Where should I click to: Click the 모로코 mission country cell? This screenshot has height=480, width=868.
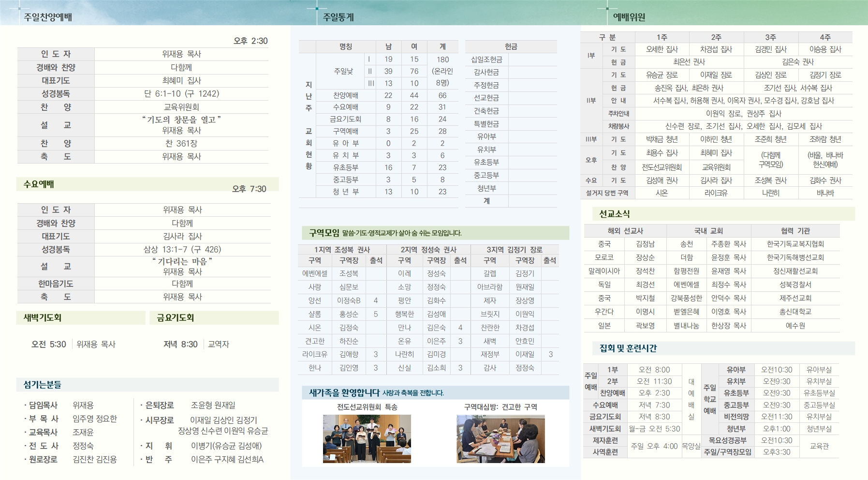[604, 257]
